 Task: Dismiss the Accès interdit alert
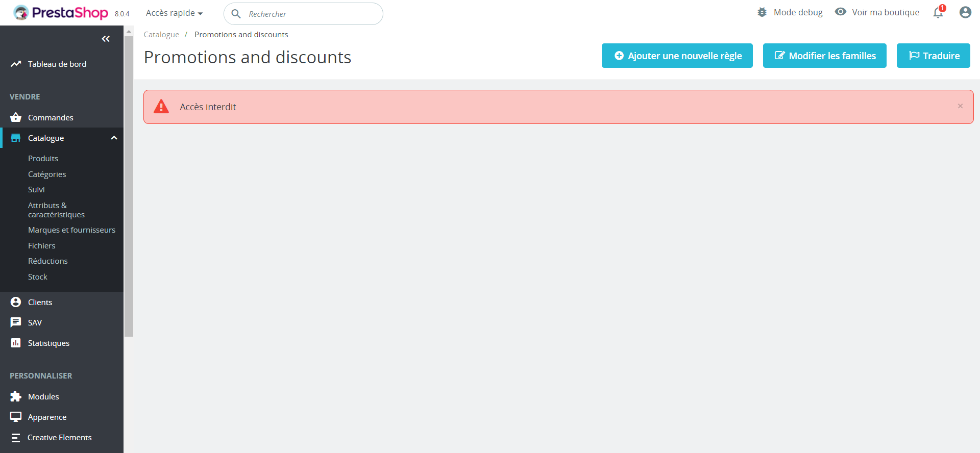click(960, 106)
